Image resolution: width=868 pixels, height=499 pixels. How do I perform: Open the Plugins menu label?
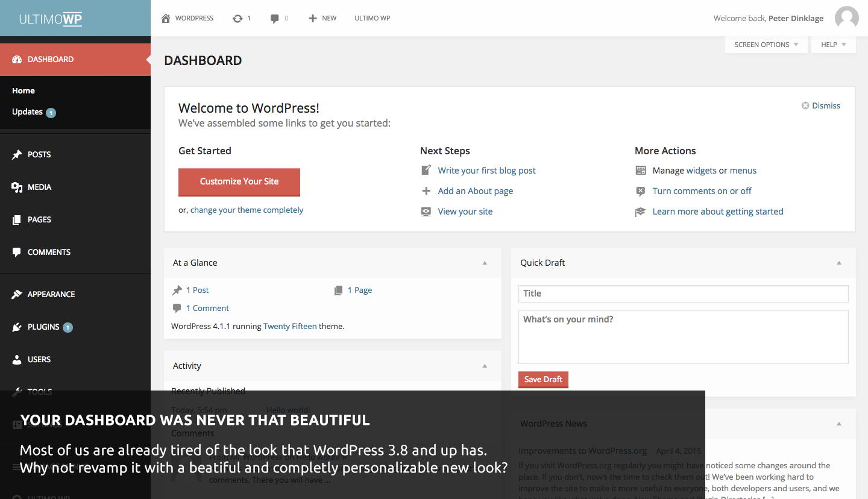[x=43, y=327]
